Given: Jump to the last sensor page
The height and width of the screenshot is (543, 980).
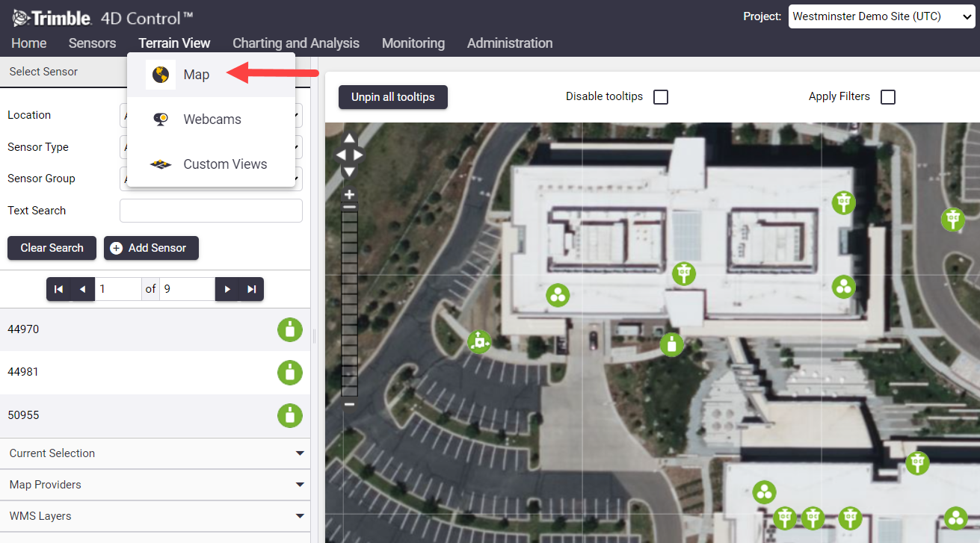Looking at the screenshot, I should [x=252, y=289].
